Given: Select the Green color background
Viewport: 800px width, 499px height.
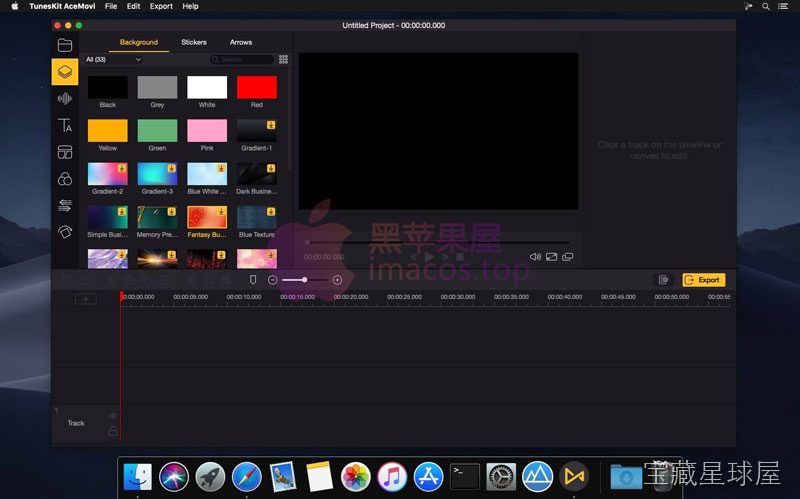Looking at the screenshot, I should tap(158, 131).
